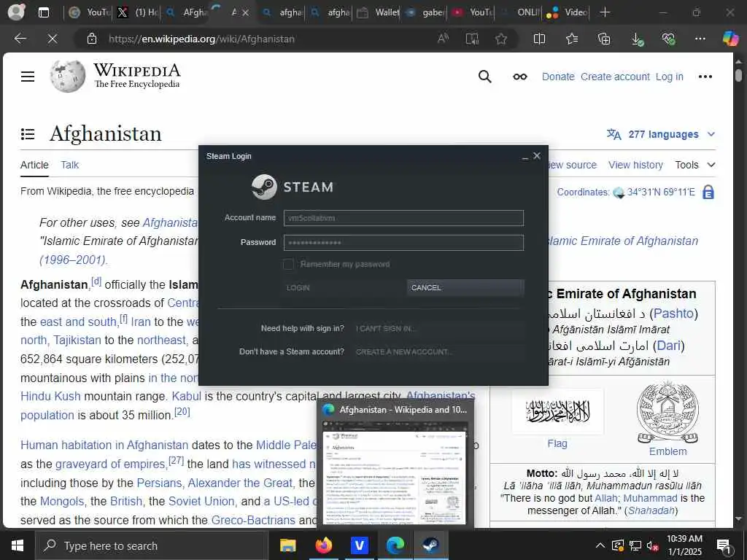747x560 pixels.
Task: Open the Kabul article link
Action: point(186,396)
